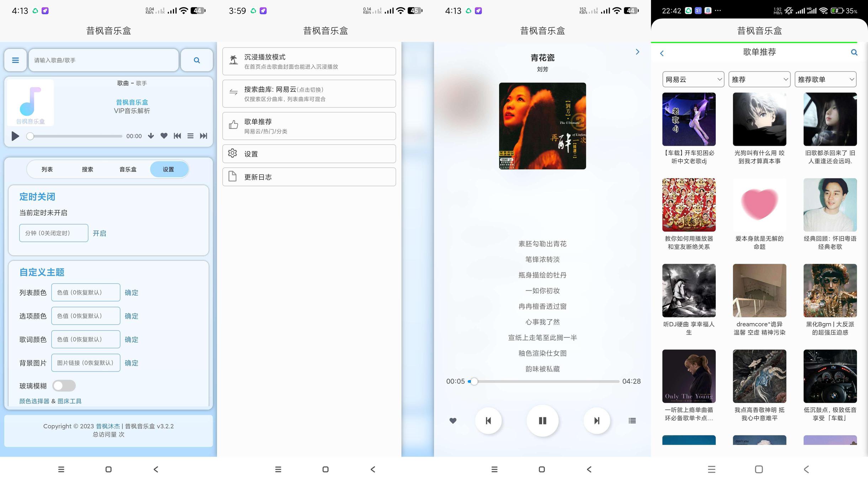Open the hamburger menu beside the search box
Image resolution: width=868 pixels, height=482 pixels.
pos(15,60)
